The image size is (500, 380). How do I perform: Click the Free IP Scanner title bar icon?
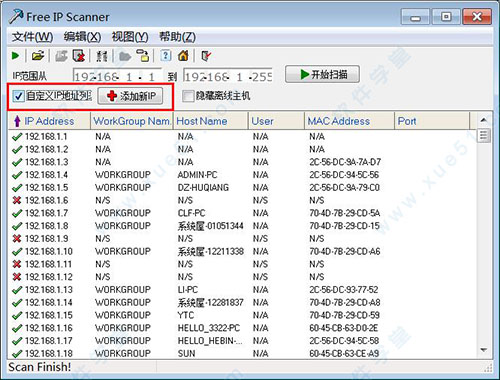pyautogui.click(x=16, y=16)
